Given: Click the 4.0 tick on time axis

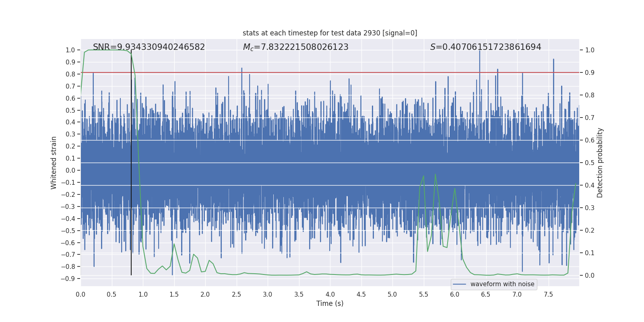Looking at the screenshot, I should point(330,294).
